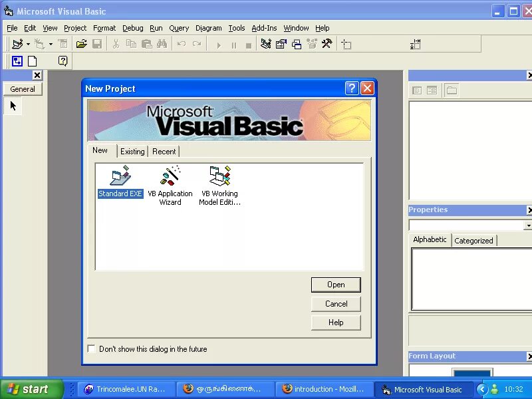The height and width of the screenshot is (399, 532).
Task: Click Microsoft Visual Basic taskbar button
Action: [423, 390]
